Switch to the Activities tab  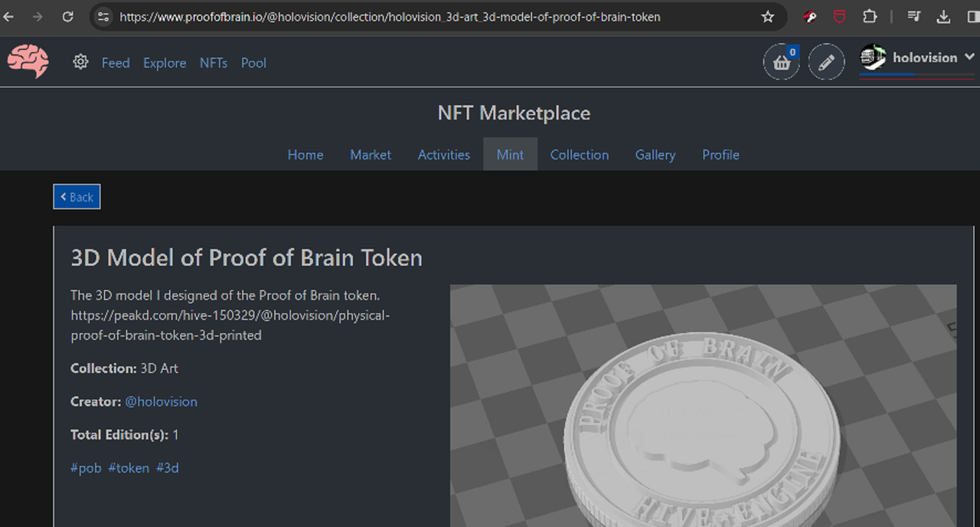(x=444, y=155)
